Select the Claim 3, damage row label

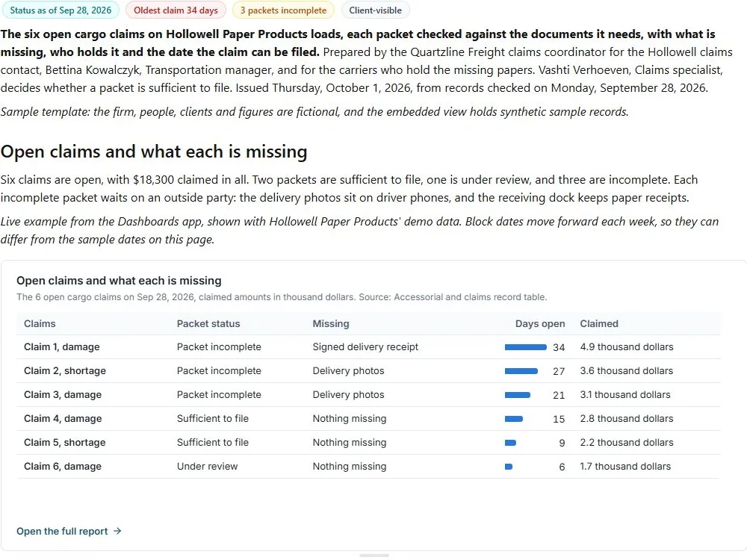[63, 395]
